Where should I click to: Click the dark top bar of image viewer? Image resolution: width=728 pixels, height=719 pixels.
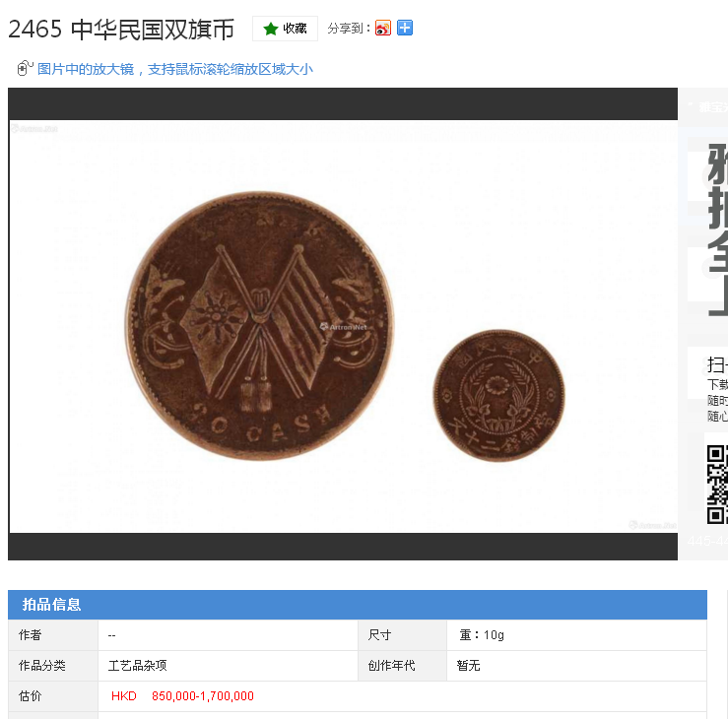pyautogui.click(x=343, y=104)
